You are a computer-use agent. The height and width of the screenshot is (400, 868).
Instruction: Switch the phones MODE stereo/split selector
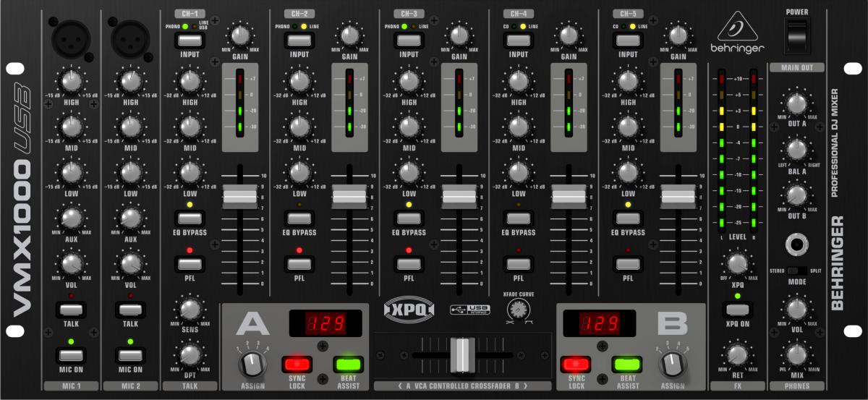coord(796,271)
